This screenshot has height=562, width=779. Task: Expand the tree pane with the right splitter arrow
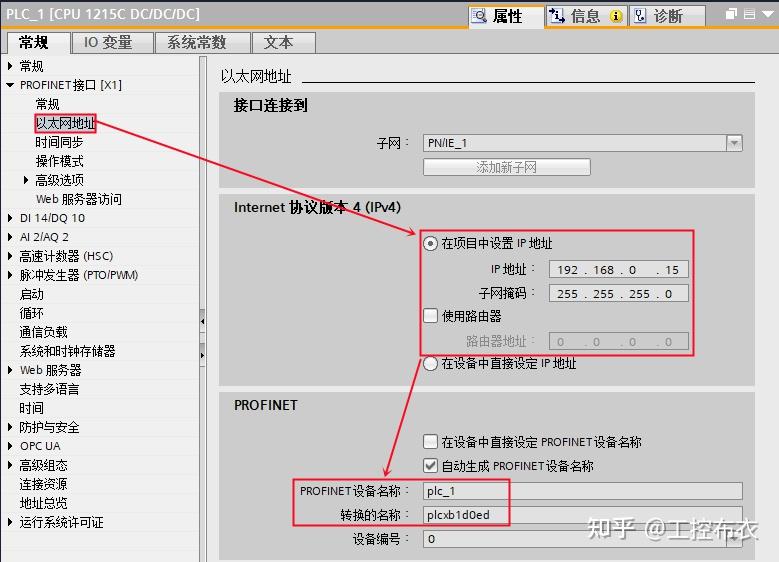tap(202, 355)
